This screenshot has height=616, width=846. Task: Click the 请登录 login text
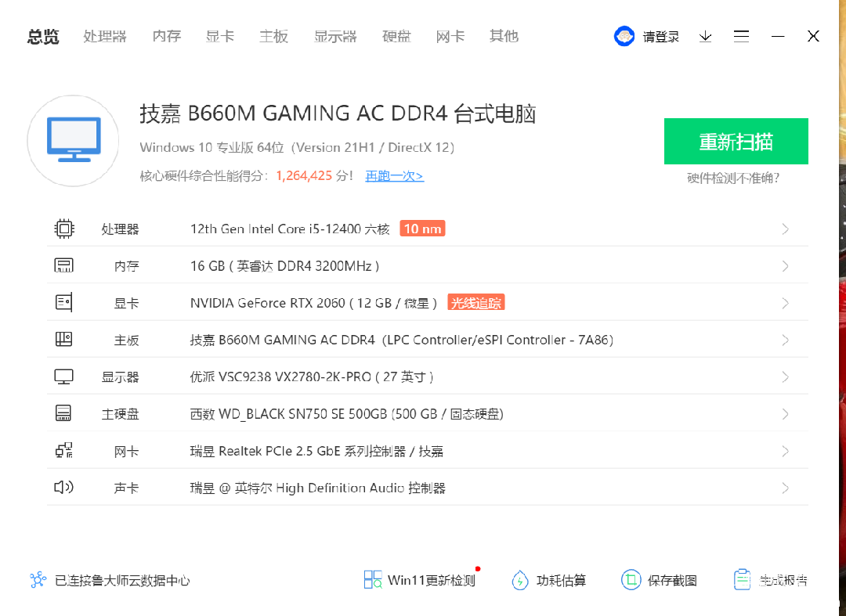[x=661, y=36]
